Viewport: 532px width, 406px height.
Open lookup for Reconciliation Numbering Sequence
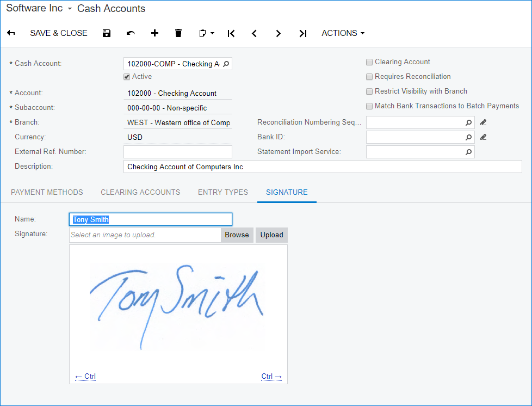[x=468, y=122]
